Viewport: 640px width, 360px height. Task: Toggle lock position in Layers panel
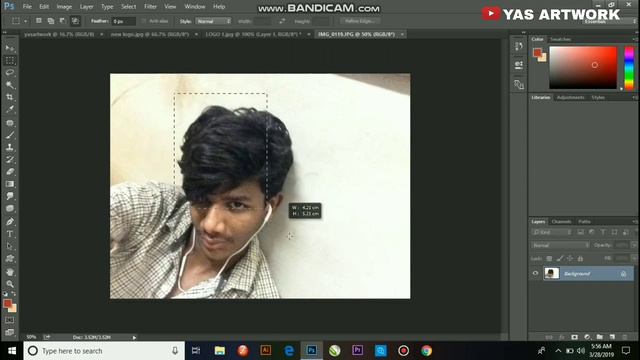pos(570,258)
